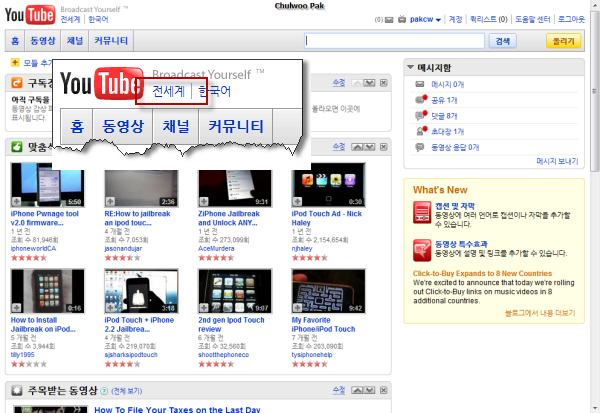Add iPod Touch Ad - Nick Haley to quicklist via plus icon
This screenshot has height=413, width=600.
pos(297,201)
